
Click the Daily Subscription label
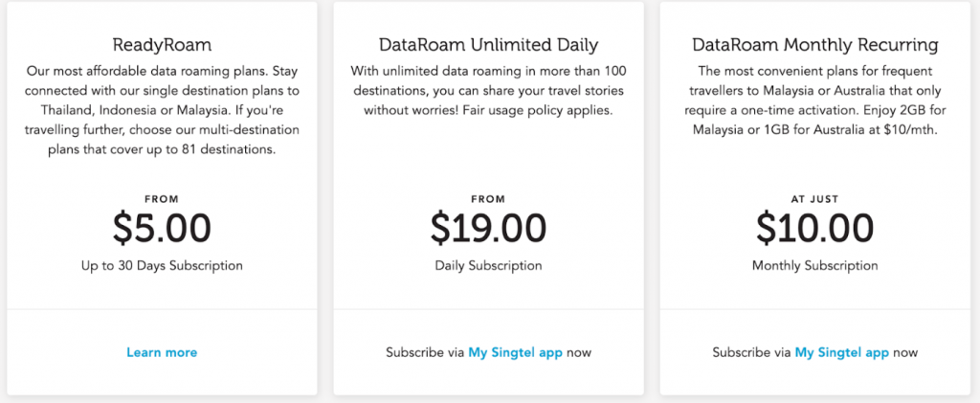tap(488, 265)
